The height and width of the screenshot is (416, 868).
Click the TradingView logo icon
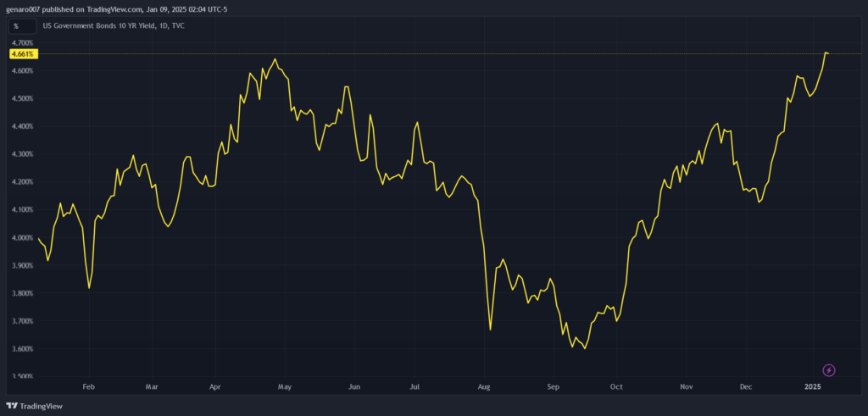click(13, 406)
